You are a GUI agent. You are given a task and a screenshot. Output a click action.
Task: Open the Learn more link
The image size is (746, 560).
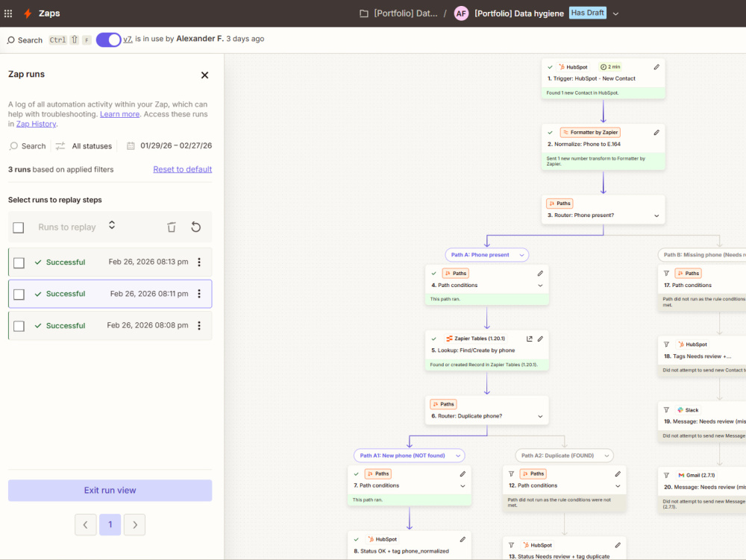[119, 114]
